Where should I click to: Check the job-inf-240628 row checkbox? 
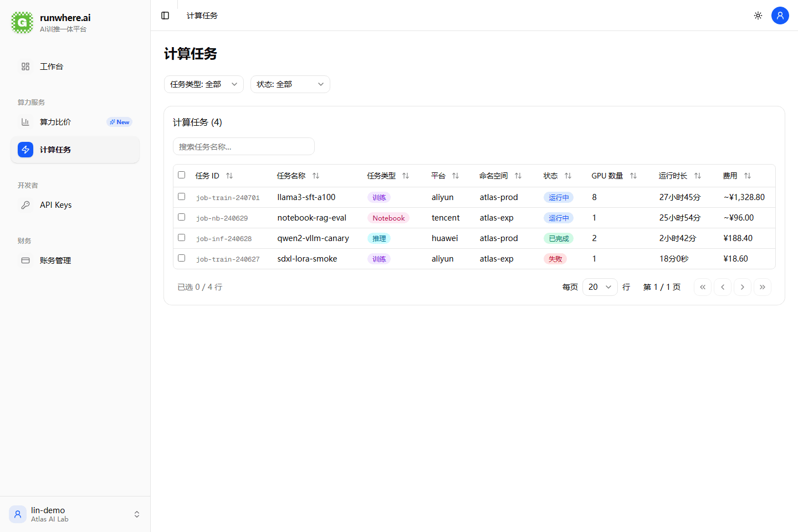click(x=181, y=238)
